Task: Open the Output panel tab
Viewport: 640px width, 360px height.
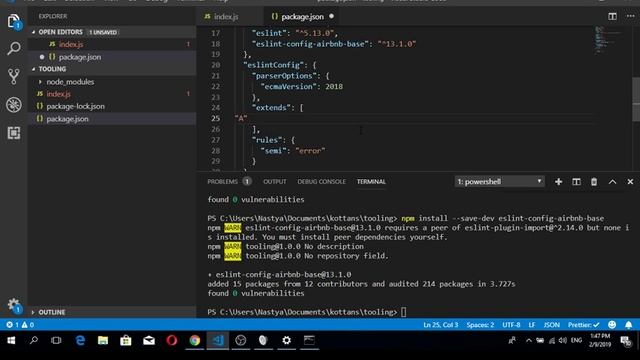Action: coord(275,182)
